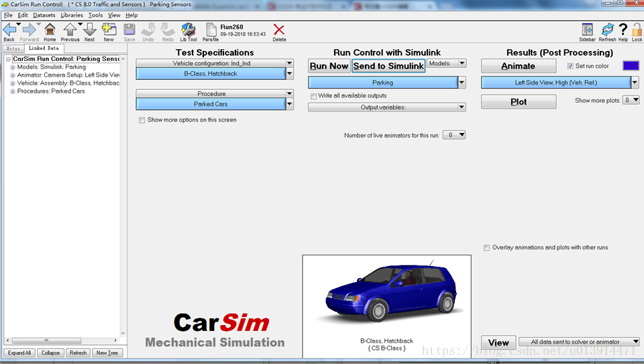Click the Save floppy disk icon
Viewport: 644px width, 364px height.
[x=129, y=30]
